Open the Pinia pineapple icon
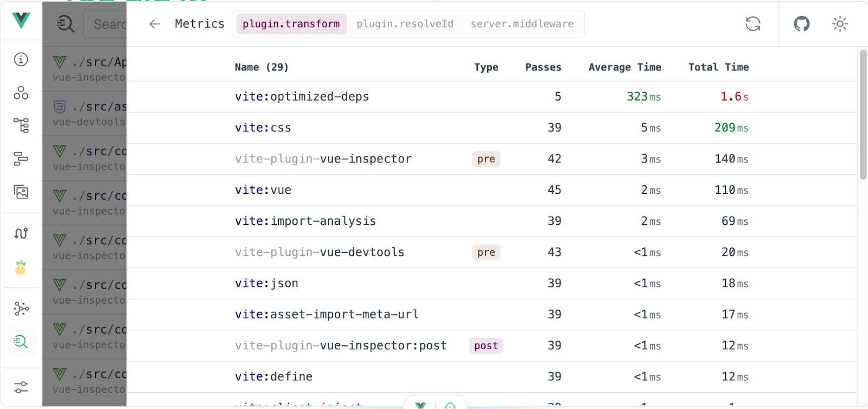 tap(21, 267)
